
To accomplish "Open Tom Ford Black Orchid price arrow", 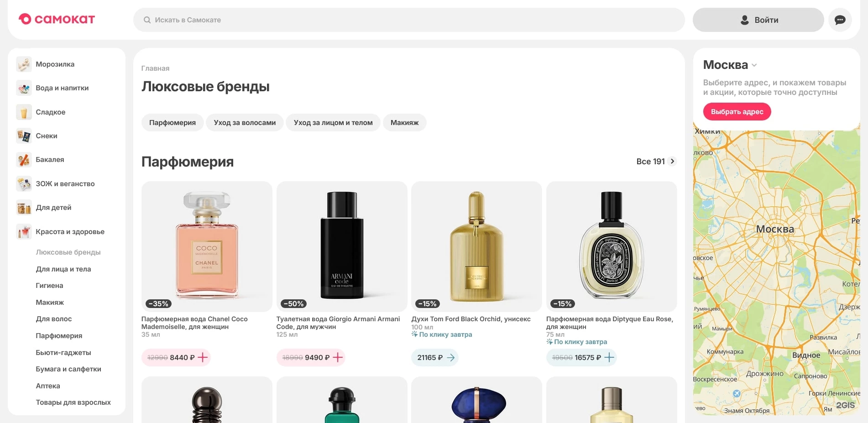I will [450, 358].
